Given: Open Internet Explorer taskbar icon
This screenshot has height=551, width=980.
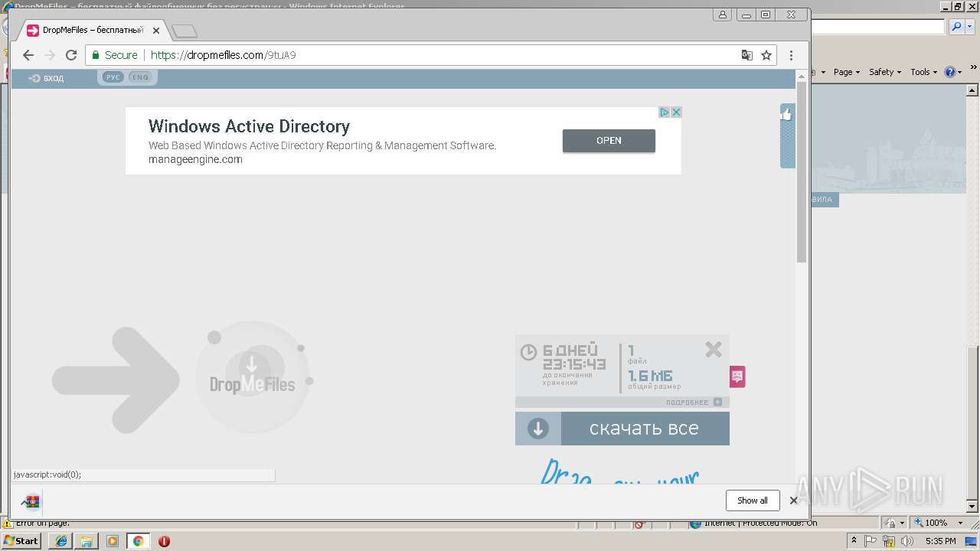Looking at the screenshot, I should 61,541.
